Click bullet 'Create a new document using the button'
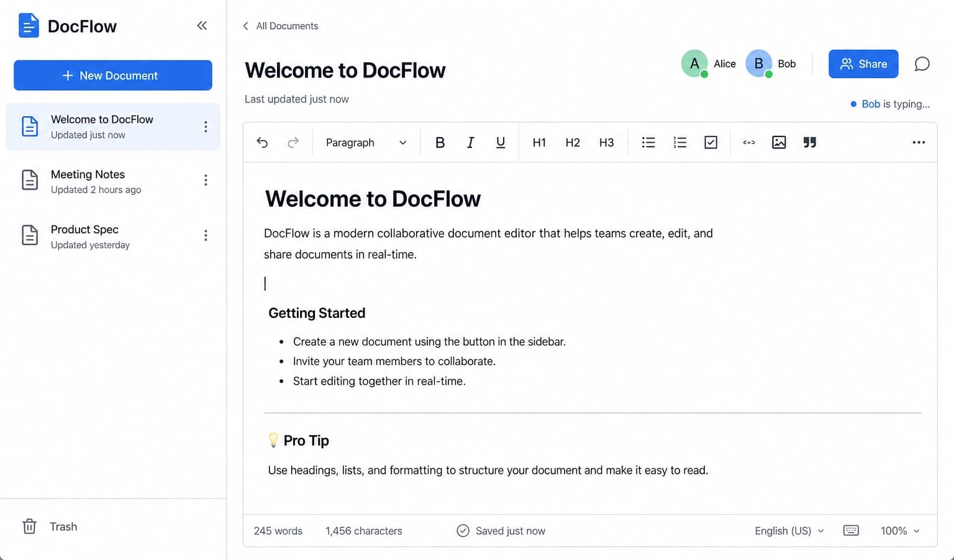The image size is (954, 560). pos(429,341)
